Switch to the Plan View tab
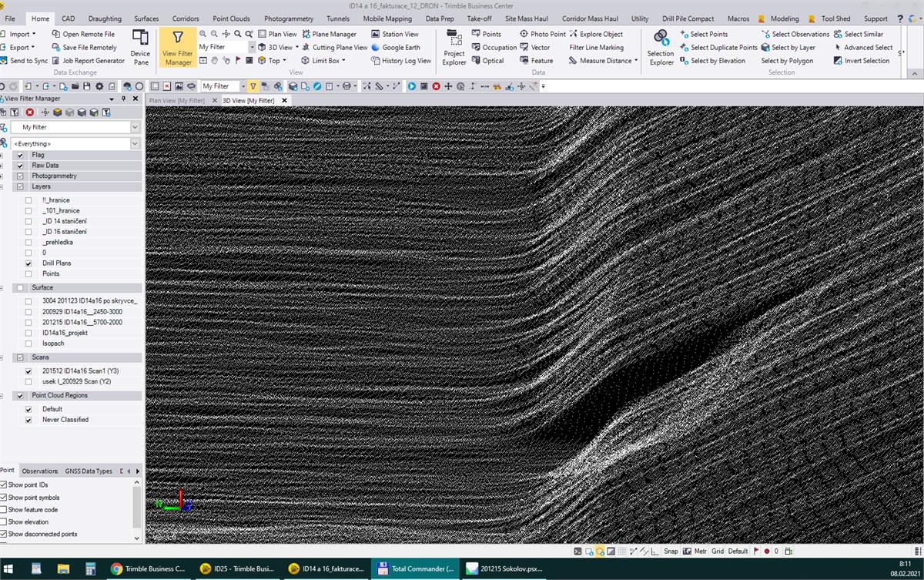 point(179,100)
